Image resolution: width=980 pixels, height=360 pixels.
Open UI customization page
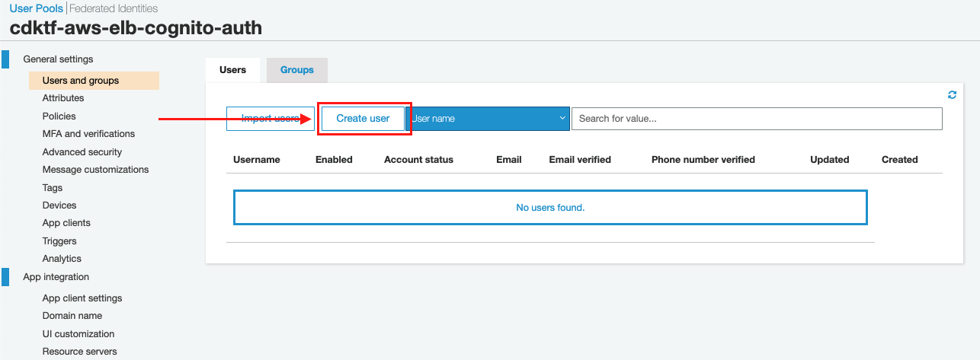tap(78, 334)
